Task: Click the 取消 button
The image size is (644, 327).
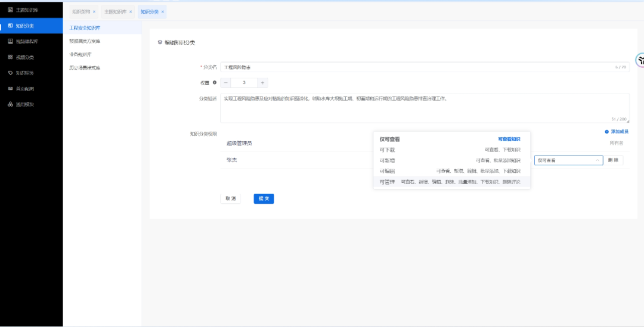Action: tap(230, 198)
